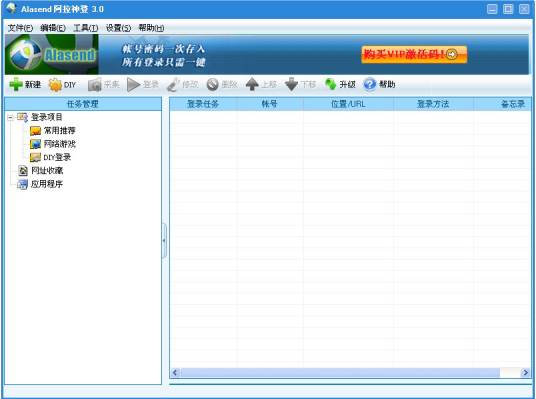536x399 pixels.
Task: Select 网络游戏 tree item
Action: 59,144
